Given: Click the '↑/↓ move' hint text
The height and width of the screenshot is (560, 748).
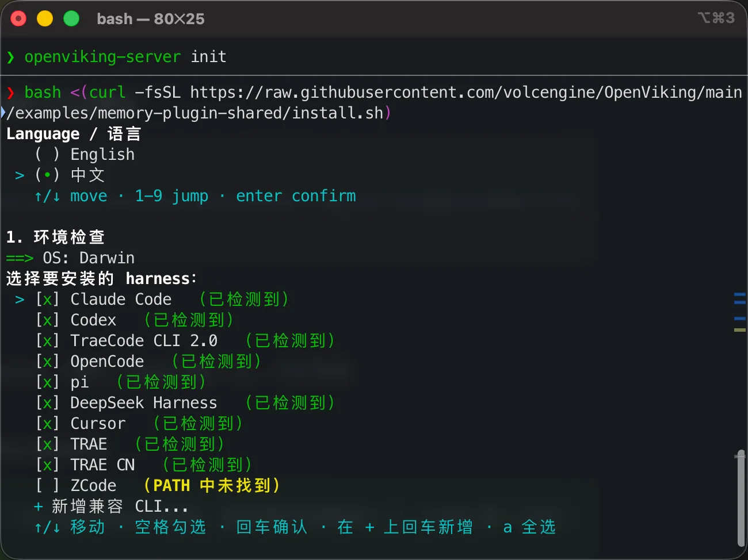Looking at the screenshot, I should (x=70, y=196).
